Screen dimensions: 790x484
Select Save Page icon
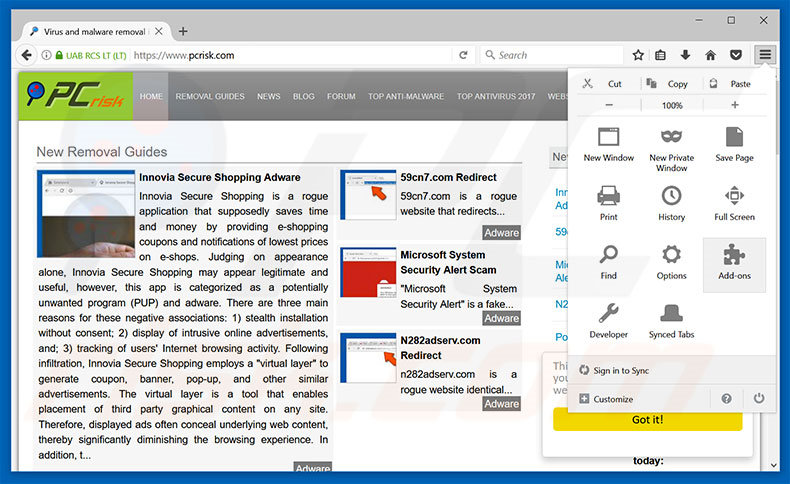(734, 137)
